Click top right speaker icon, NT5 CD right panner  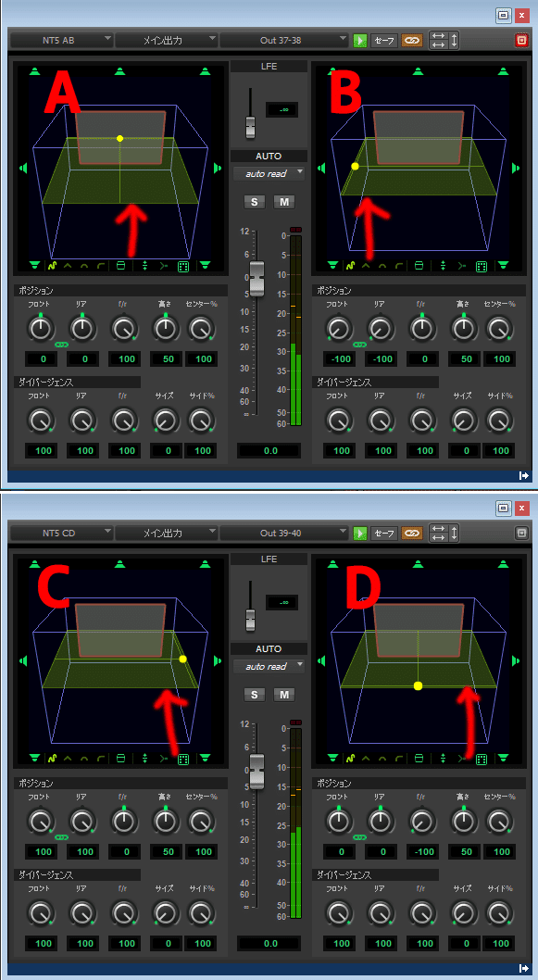point(503,564)
